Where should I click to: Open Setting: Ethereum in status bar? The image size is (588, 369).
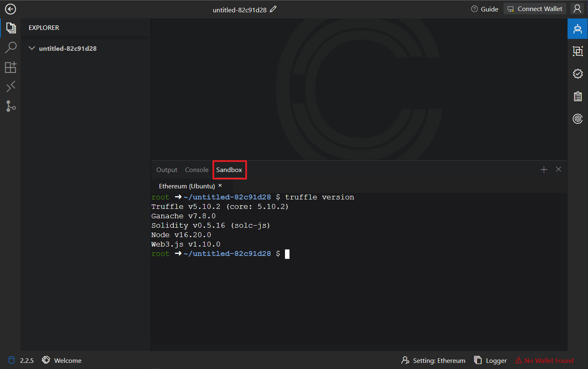(x=433, y=360)
